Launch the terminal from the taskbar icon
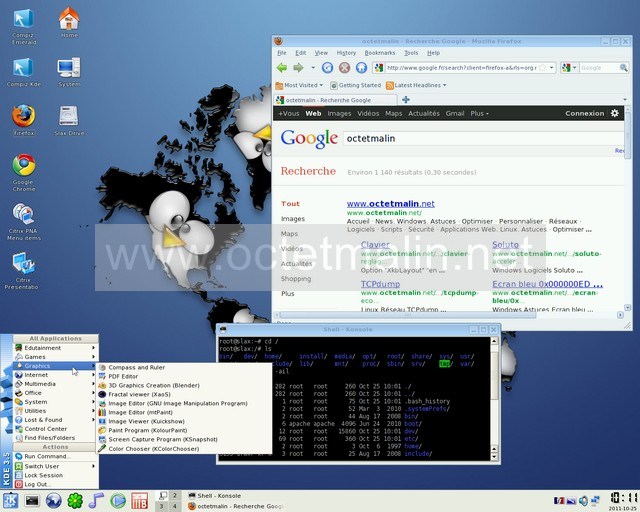The width and height of the screenshot is (640, 512). (32, 501)
